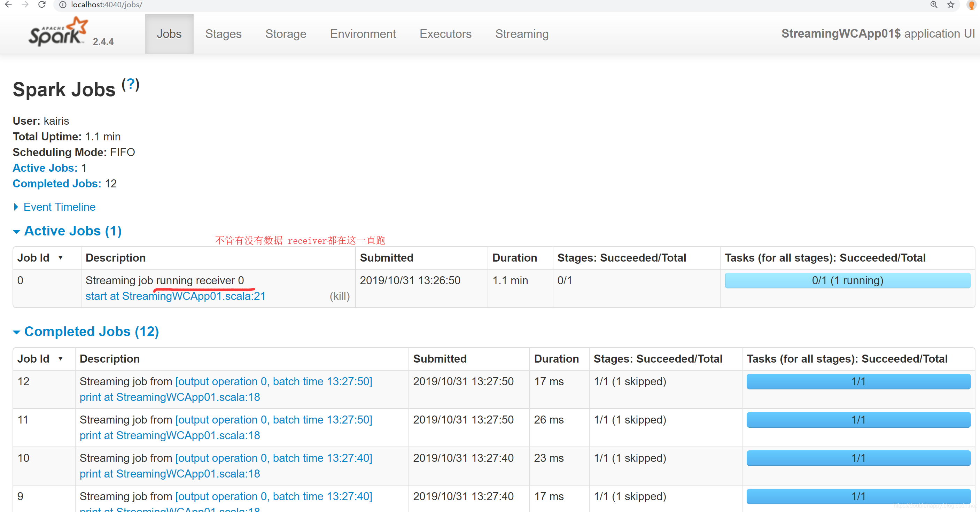Collapse the Active Jobs section
This screenshot has height=512, width=980.
pos(72,231)
